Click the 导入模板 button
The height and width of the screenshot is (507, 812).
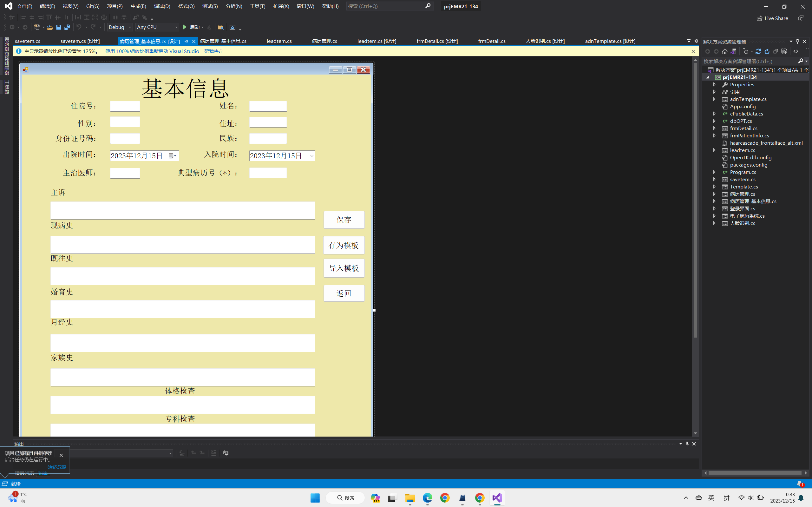pos(344,268)
